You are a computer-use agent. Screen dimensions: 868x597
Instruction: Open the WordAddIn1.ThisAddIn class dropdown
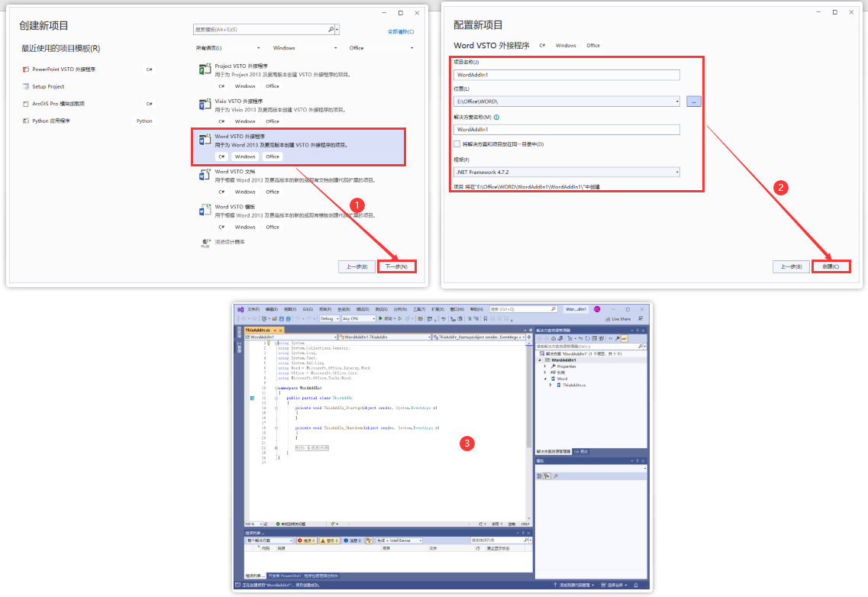(386, 337)
